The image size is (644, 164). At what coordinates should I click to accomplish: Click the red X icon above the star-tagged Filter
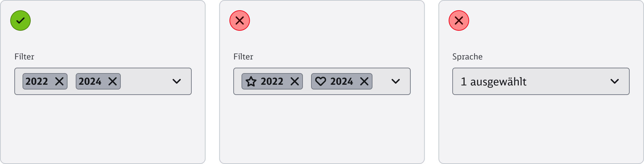click(240, 20)
